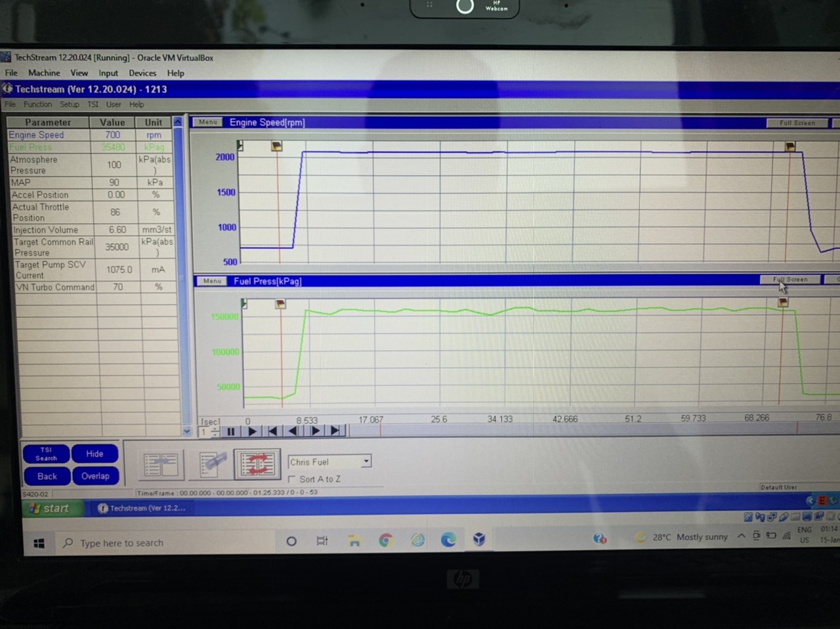The image size is (840, 629).
Task: Open Menu for Fuel Press graph
Action: (x=212, y=281)
